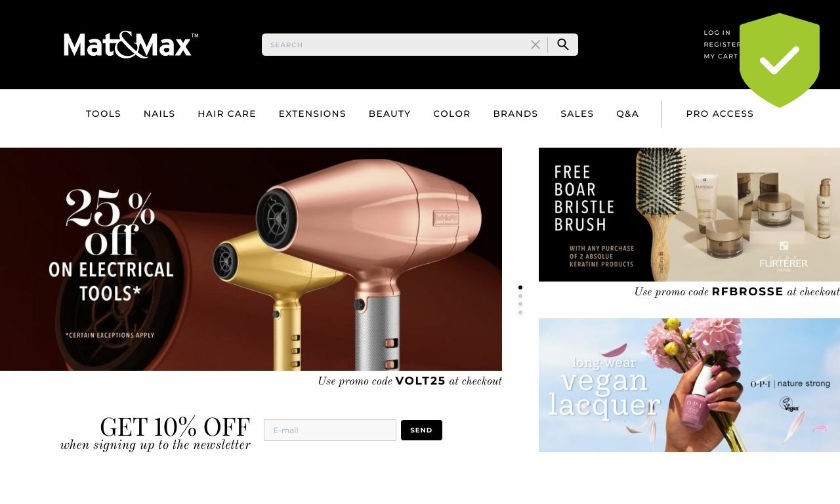Focus the E-mail newsletter field
The height and width of the screenshot is (504, 840).
point(330,430)
